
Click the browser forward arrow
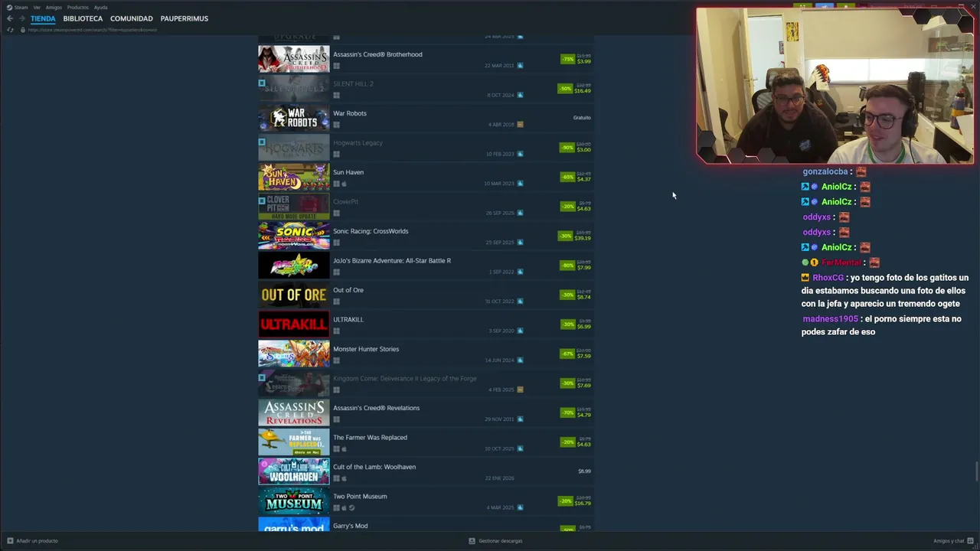(x=21, y=18)
